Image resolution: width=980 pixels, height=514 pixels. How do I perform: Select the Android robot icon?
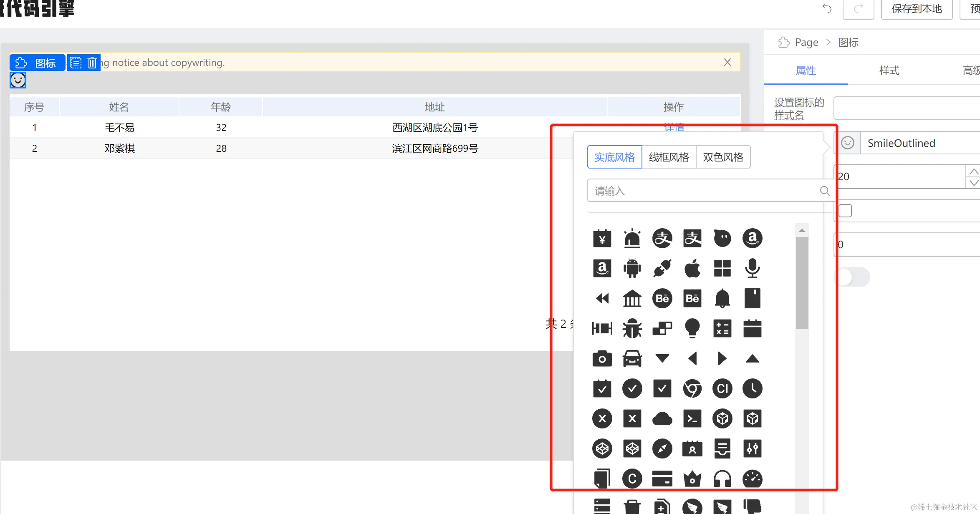632,268
